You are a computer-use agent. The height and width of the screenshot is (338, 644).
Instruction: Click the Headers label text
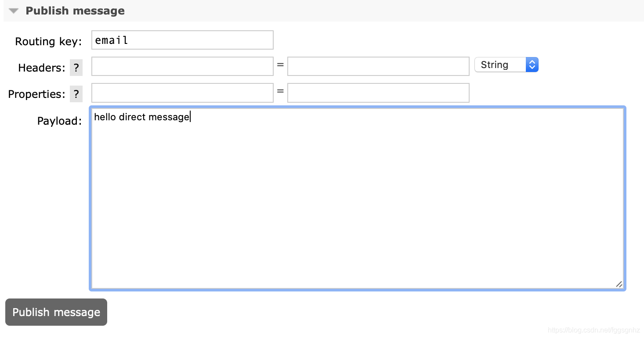(42, 68)
